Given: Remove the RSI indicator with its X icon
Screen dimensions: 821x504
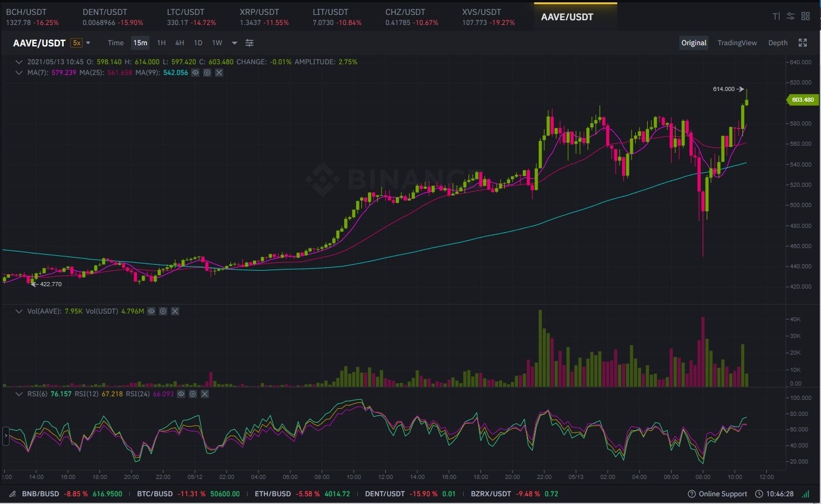Looking at the screenshot, I should 205,394.
